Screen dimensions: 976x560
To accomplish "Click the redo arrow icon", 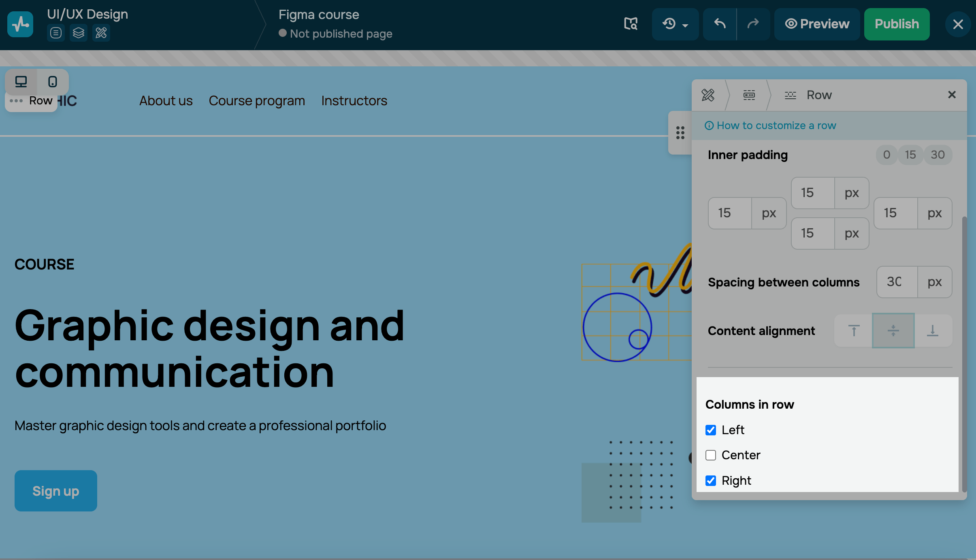I will (753, 24).
